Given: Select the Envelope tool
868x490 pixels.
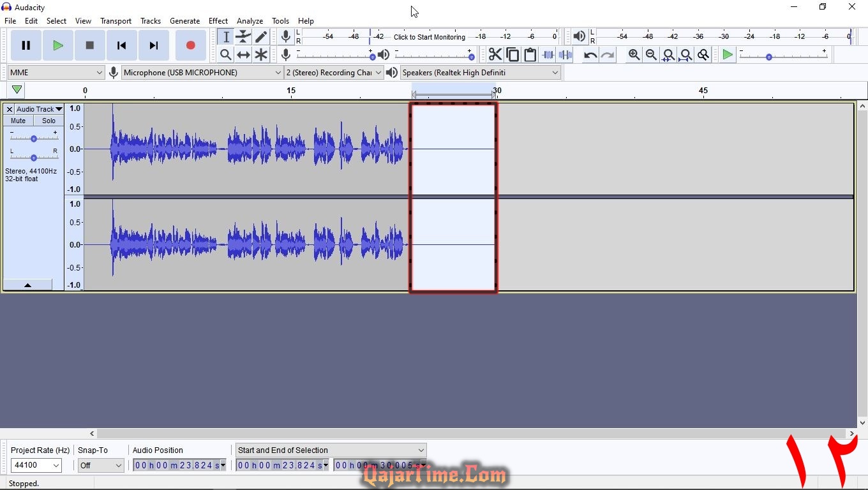Looking at the screenshot, I should (x=243, y=37).
